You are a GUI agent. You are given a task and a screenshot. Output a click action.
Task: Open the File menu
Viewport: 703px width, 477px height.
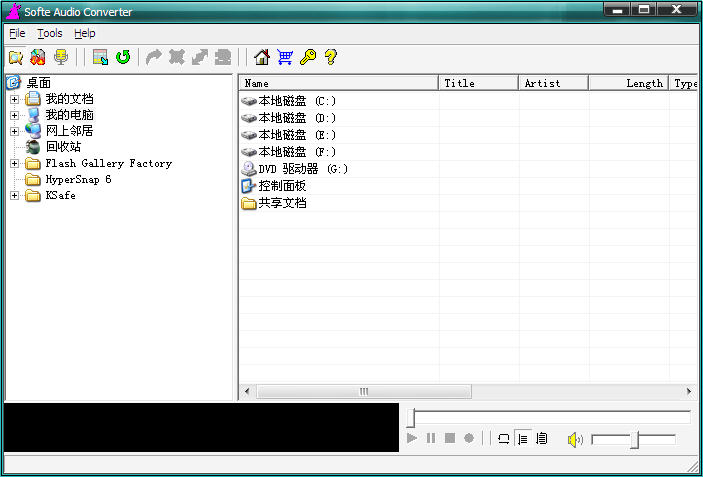17,33
